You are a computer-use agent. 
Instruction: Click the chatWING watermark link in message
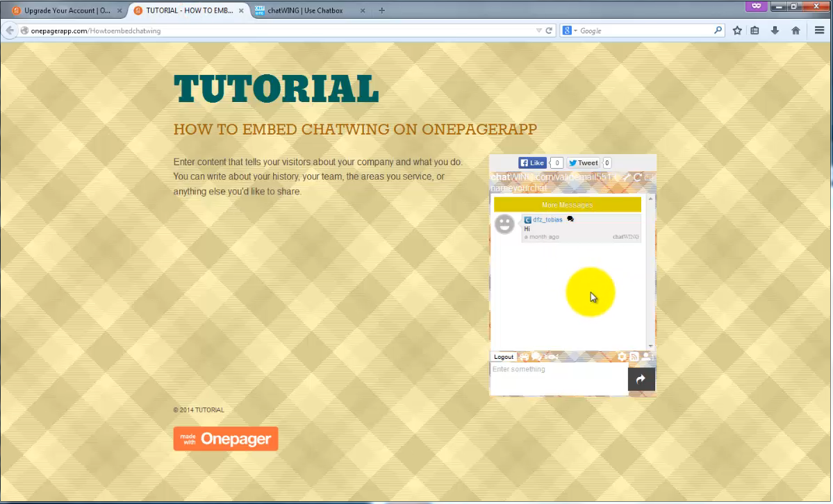point(626,237)
